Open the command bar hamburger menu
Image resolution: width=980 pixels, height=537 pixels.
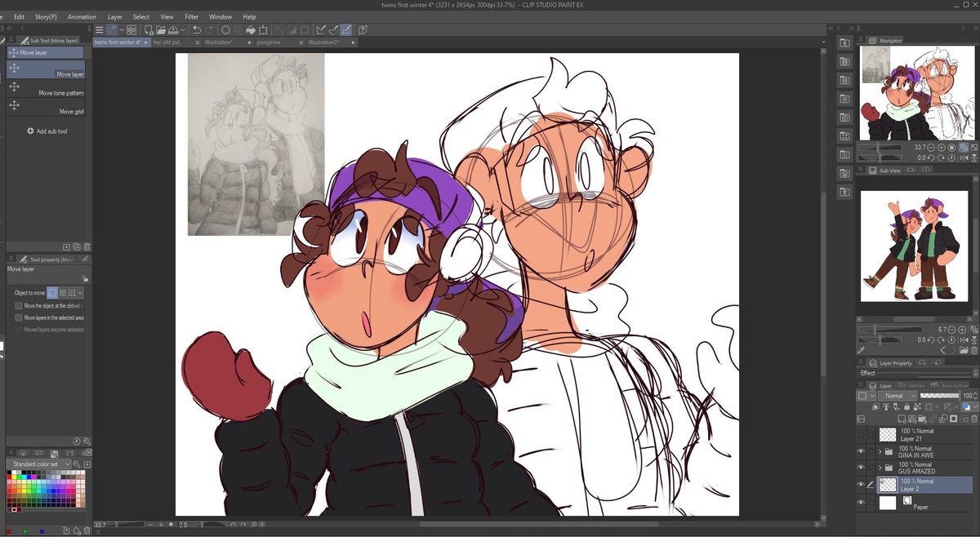(100, 29)
